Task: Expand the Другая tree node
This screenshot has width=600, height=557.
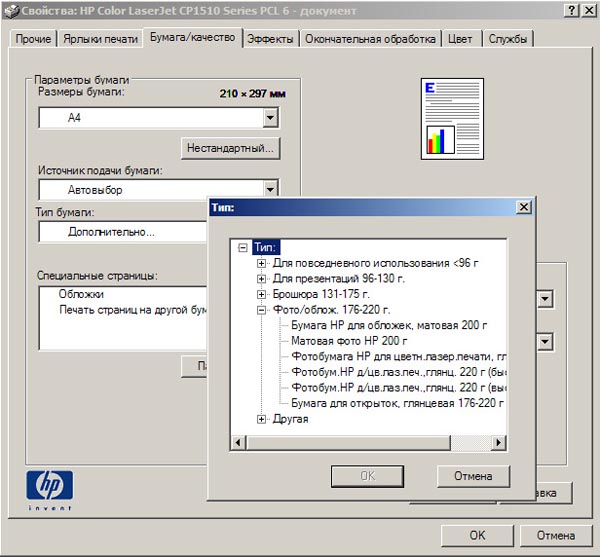Action: [261, 419]
